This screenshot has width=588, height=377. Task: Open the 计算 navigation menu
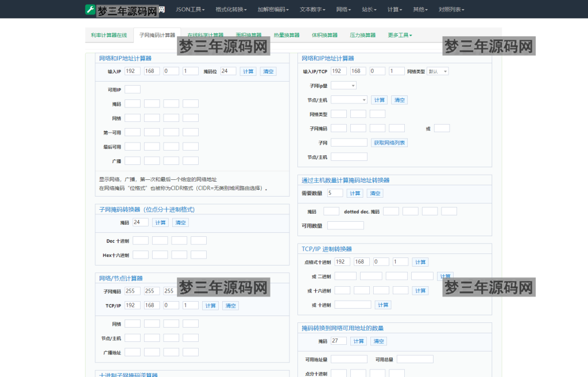point(394,9)
